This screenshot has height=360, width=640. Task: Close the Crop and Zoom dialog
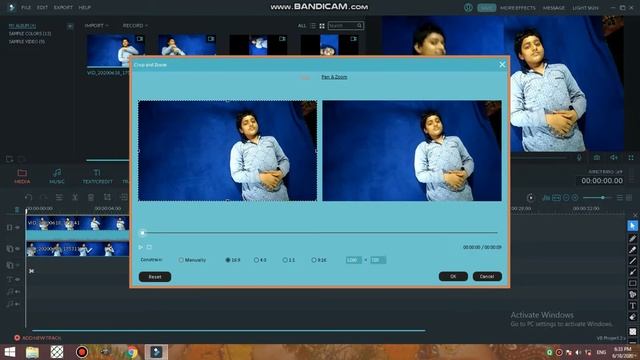click(502, 64)
